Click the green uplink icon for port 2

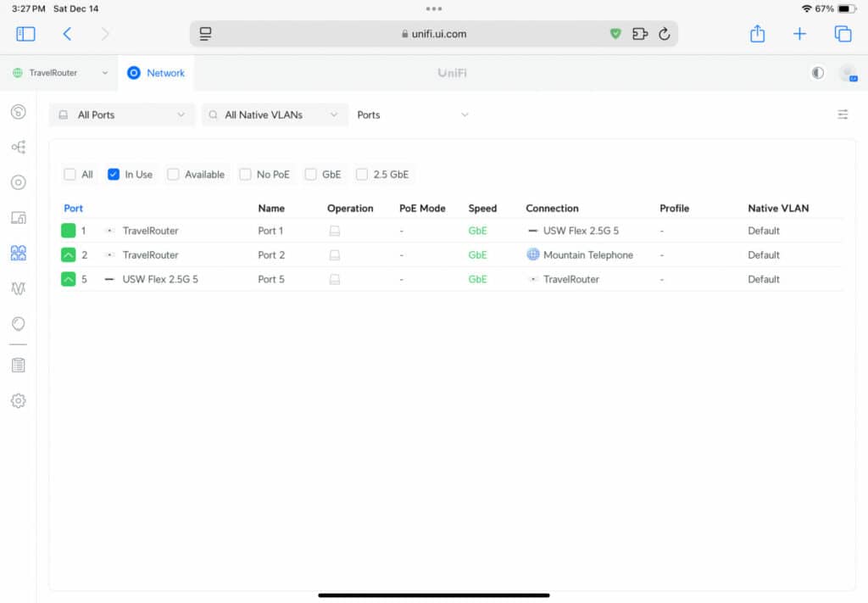point(68,254)
